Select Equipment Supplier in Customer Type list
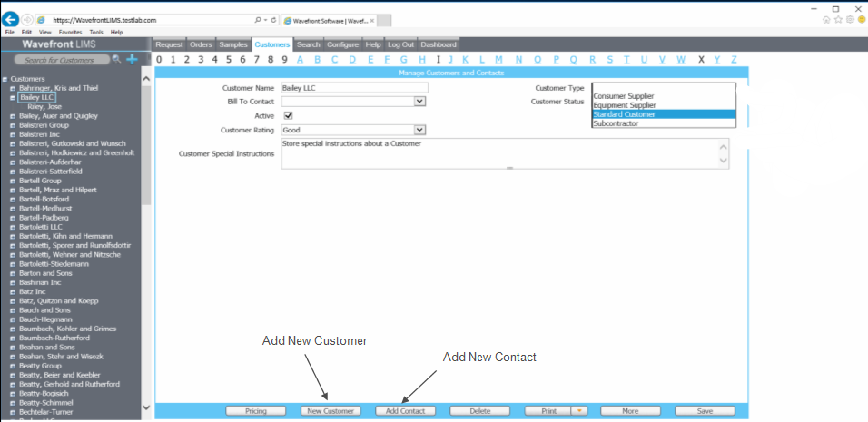This screenshot has width=868, height=422. tap(625, 105)
